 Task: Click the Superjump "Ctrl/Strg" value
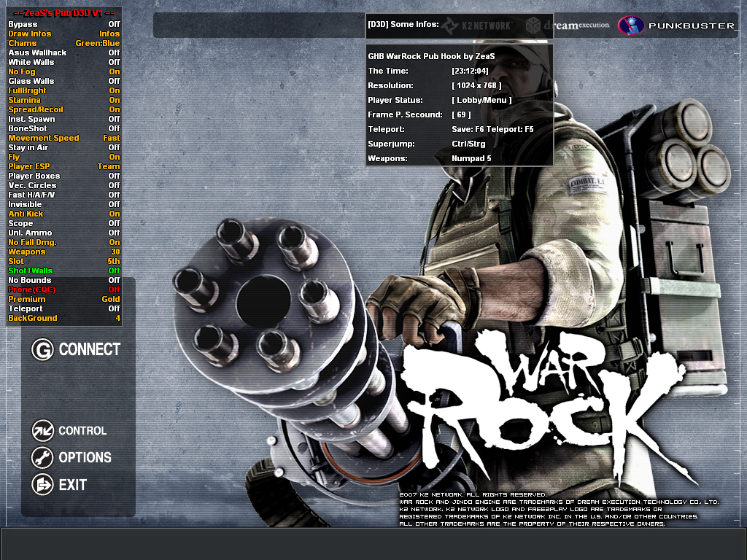point(468,144)
